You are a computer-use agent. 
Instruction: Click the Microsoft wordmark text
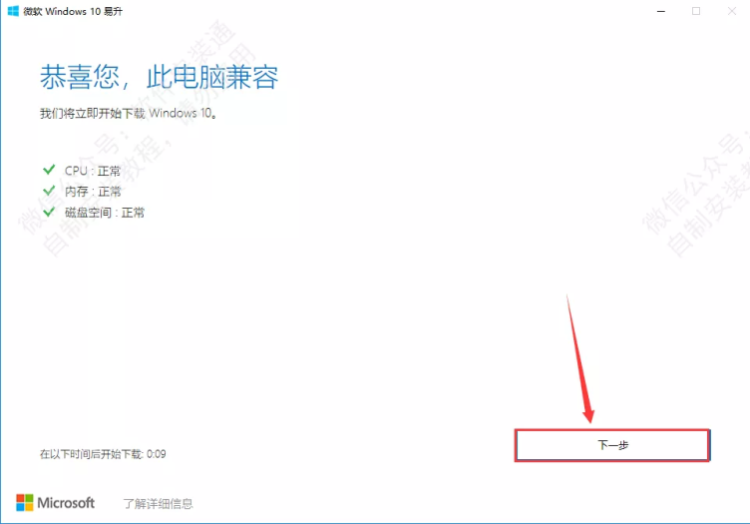pos(66,503)
